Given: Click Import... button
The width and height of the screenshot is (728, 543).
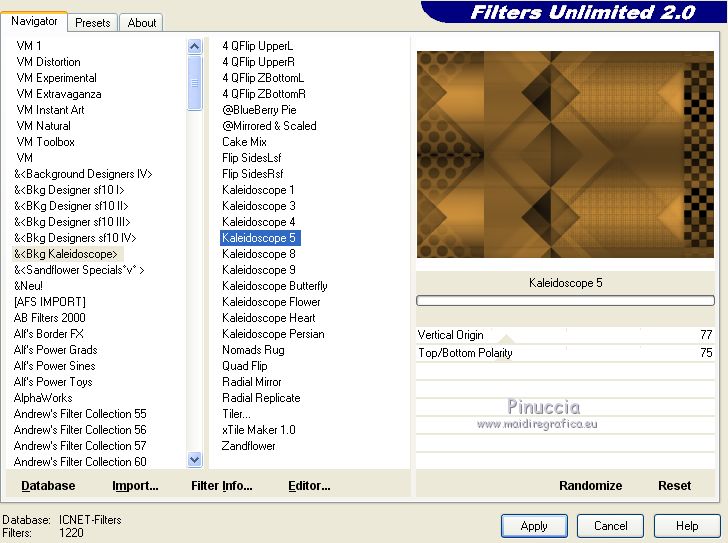Looking at the screenshot, I should click(135, 485).
